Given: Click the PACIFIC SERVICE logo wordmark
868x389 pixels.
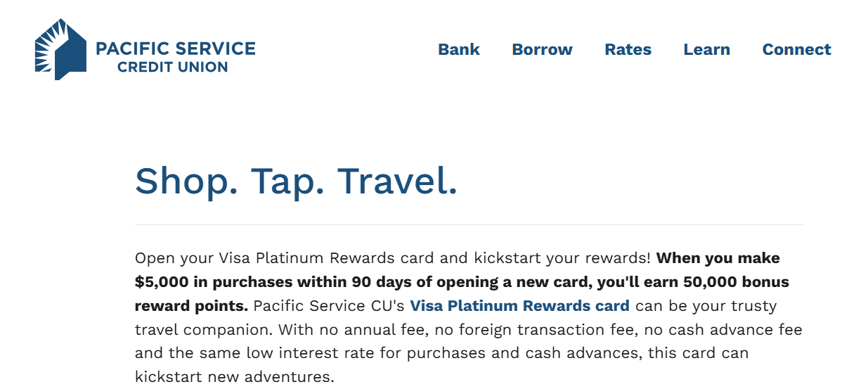Looking at the screenshot, I should [x=175, y=49].
